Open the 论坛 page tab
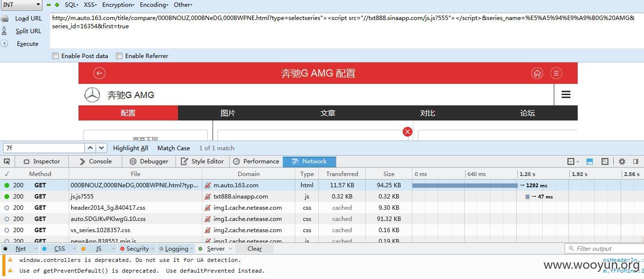The width and height of the screenshot is (644, 279). [527, 113]
